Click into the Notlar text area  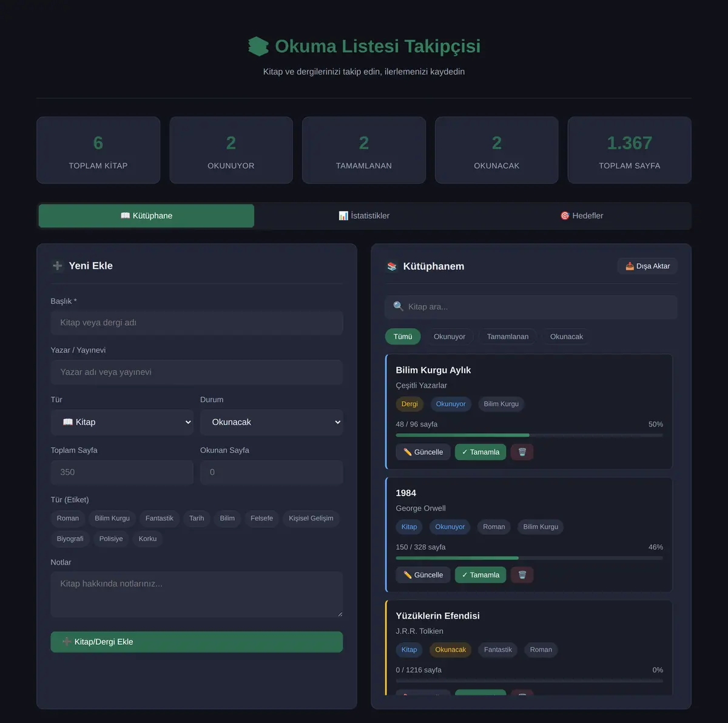pos(197,594)
